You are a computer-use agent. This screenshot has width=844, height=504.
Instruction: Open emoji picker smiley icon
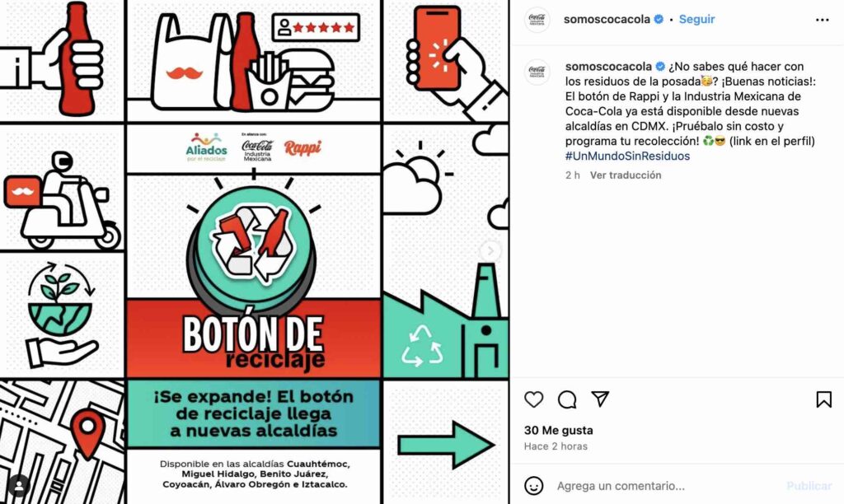pyautogui.click(x=533, y=486)
